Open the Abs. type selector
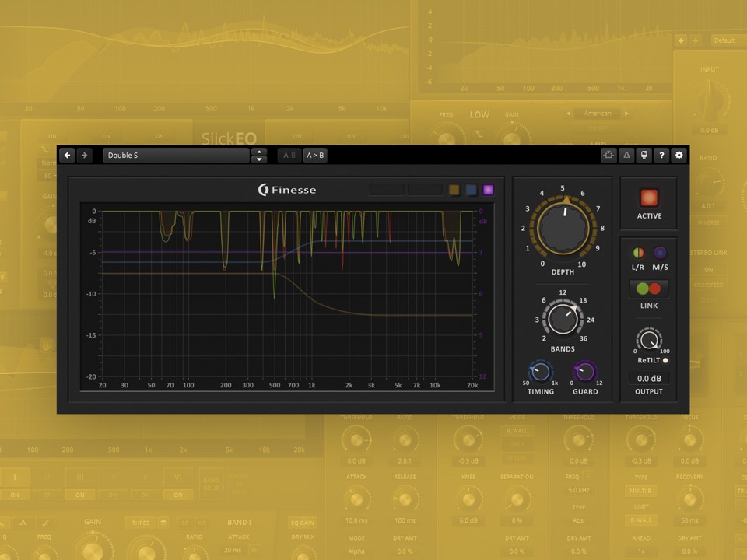 pyautogui.click(x=578, y=520)
